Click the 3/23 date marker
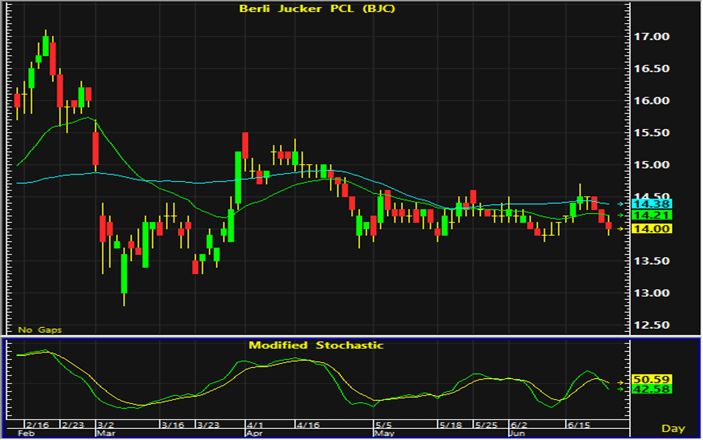 (208, 425)
